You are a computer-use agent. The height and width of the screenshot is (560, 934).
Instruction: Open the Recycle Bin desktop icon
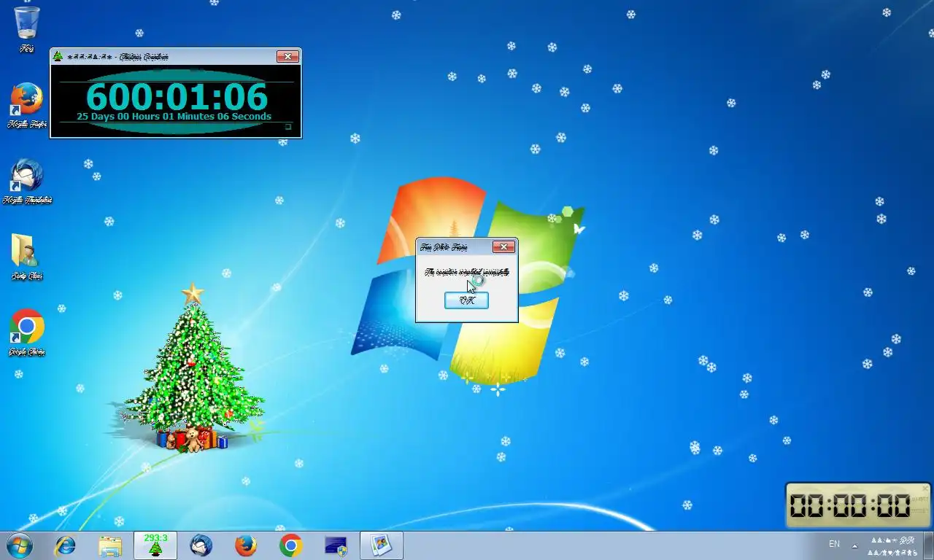click(27, 29)
